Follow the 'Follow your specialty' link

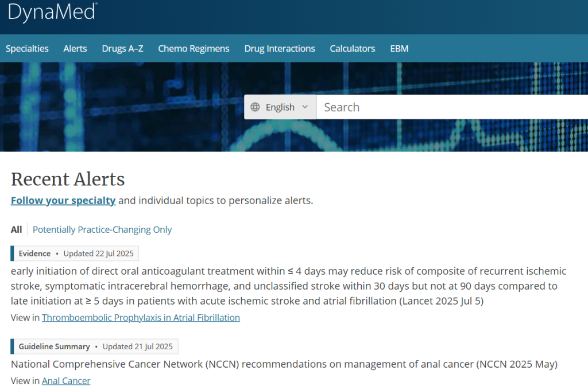coord(63,201)
